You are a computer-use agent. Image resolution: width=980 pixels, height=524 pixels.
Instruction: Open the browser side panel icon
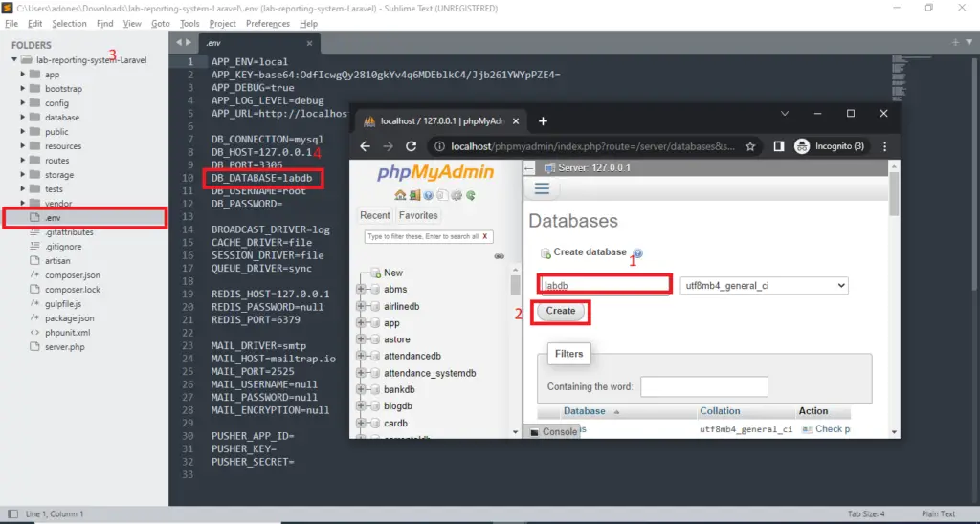(779, 146)
